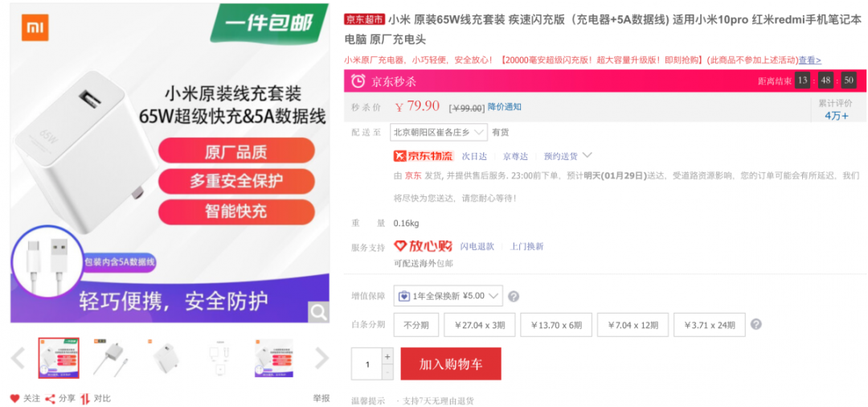Viewport: 868px width, 407px height.
Task: Click the 4万+ reviews count link
Action: tap(836, 116)
